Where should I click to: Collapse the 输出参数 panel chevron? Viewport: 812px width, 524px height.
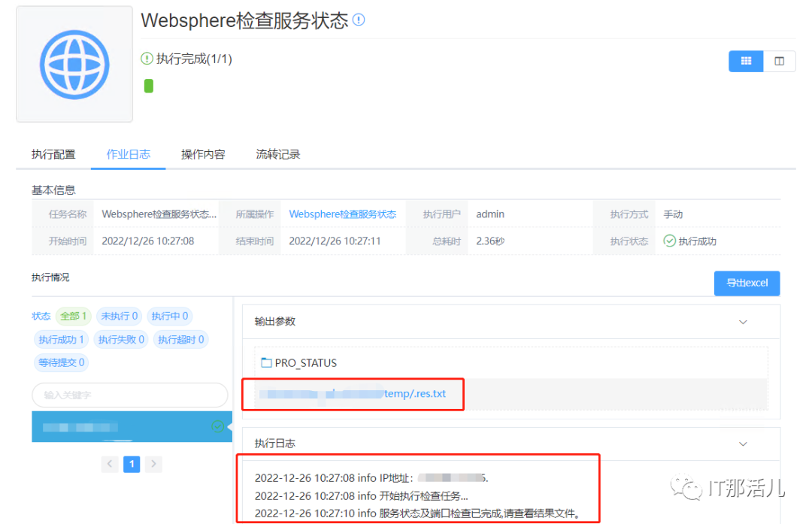pos(743,322)
